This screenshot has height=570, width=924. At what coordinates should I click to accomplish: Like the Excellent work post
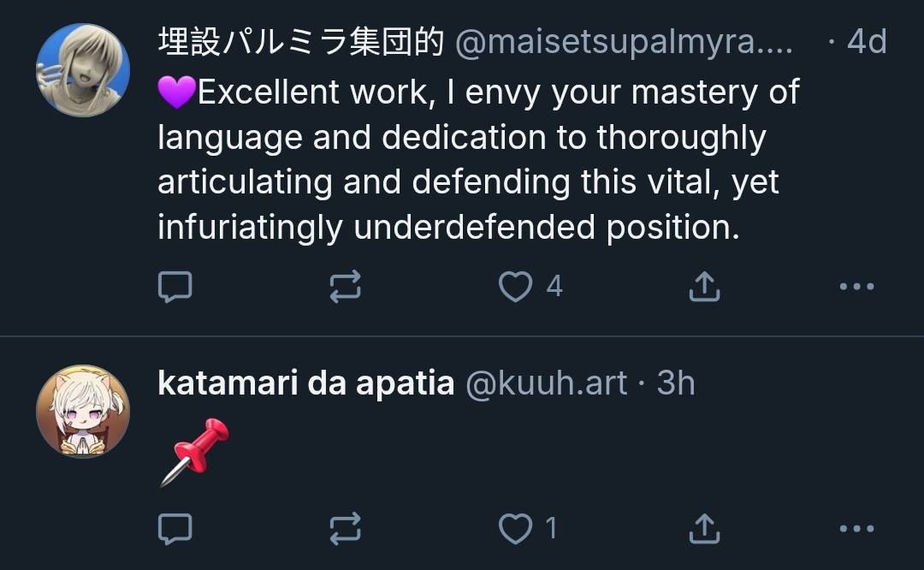click(x=516, y=287)
